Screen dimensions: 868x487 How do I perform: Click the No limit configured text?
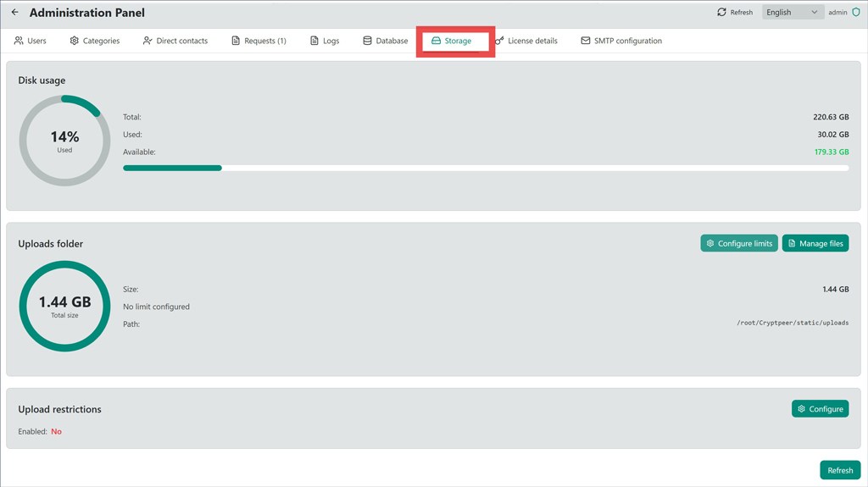tap(156, 307)
